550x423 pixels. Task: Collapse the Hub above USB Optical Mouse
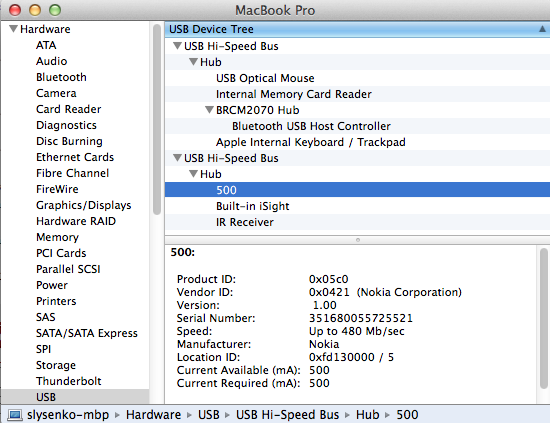(x=193, y=62)
